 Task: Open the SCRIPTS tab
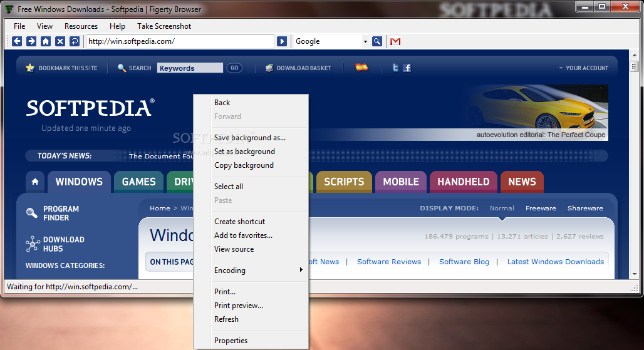[x=344, y=182]
